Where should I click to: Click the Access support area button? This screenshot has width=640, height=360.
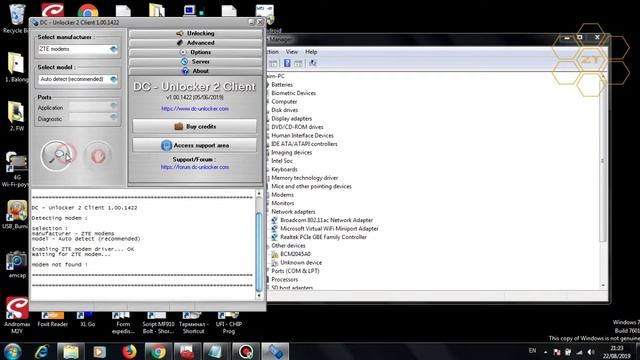(x=195, y=145)
